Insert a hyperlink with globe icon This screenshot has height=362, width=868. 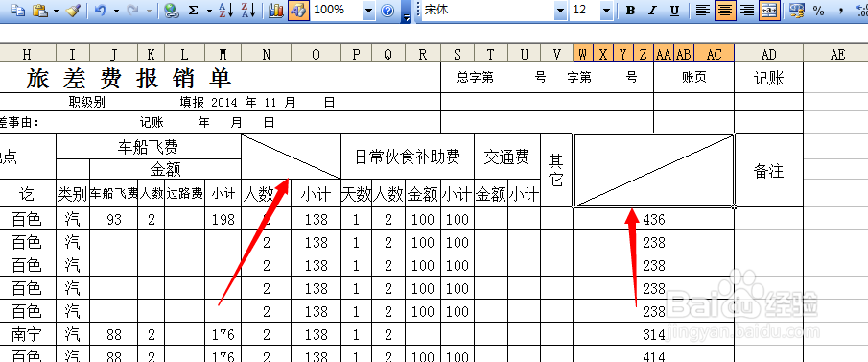point(172,10)
